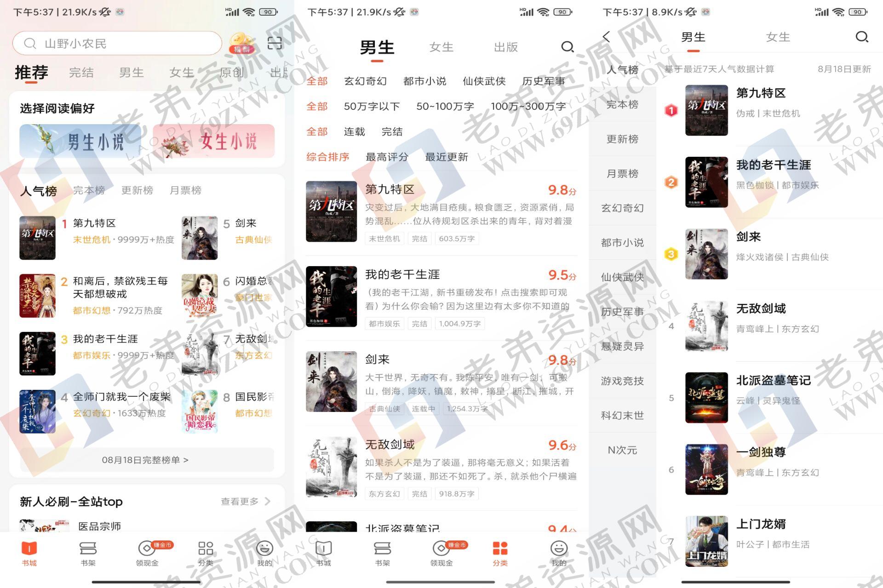
Task: Tap 查看更多 next to 新人必刷-全站top
Action: pos(239,502)
